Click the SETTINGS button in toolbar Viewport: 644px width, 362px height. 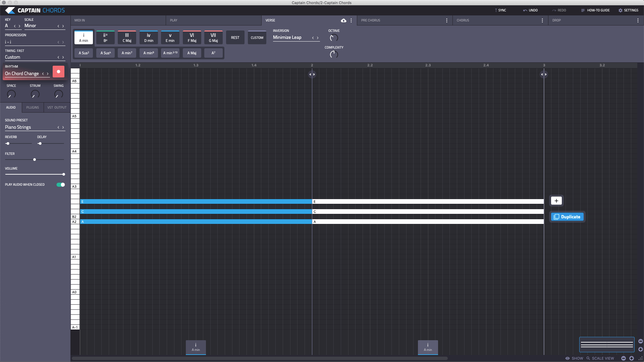[629, 10]
